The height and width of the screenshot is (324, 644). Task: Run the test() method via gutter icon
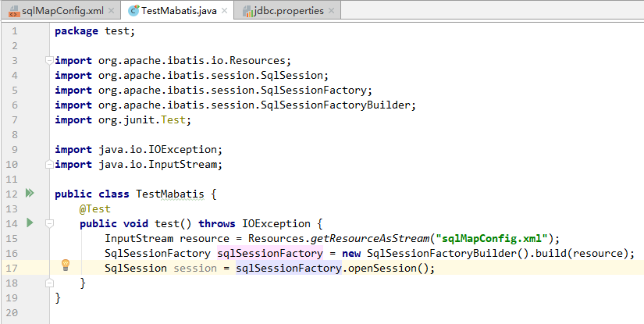tap(30, 223)
